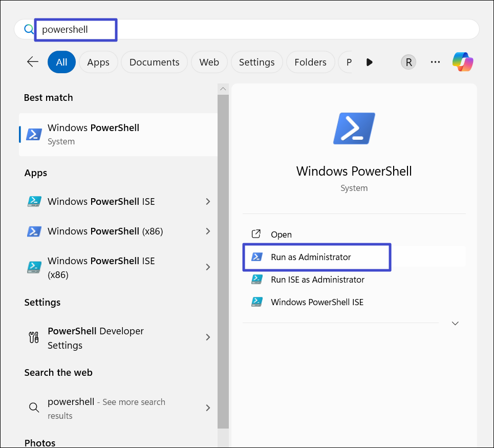Expand Windows PowerShell ISE options chevron
This screenshot has height=448, width=494.
coord(208,202)
